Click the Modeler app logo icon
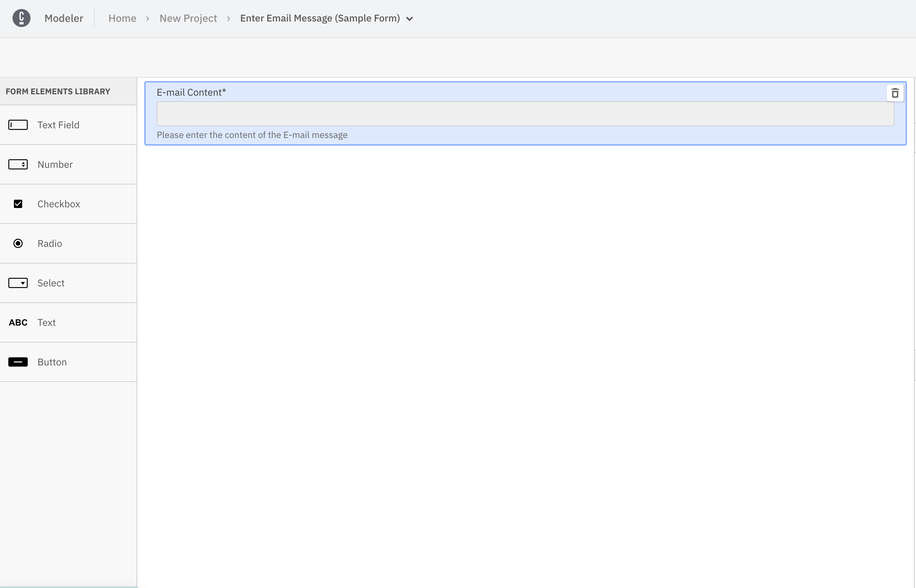This screenshot has height=588, width=916. tap(21, 18)
